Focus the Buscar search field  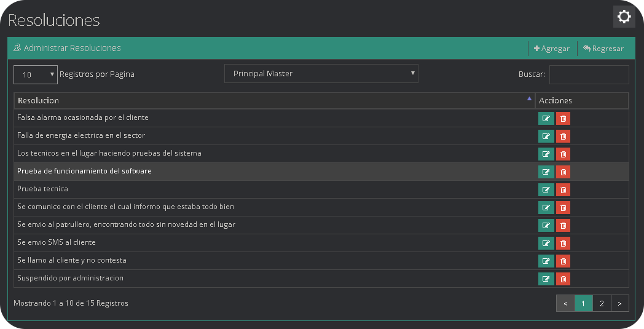[589, 74]
